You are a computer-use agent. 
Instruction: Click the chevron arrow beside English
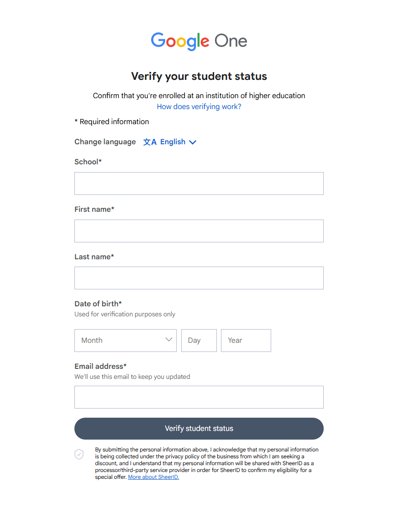[193, 142]
